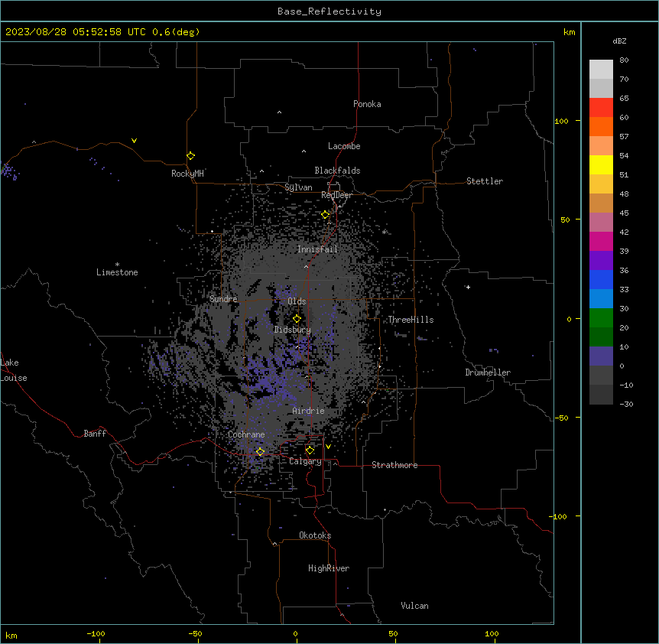Click the Base_Reflectivity title text
Image resolution: width=659 pixels, height=644 pixels.
[x=329, y=11]
